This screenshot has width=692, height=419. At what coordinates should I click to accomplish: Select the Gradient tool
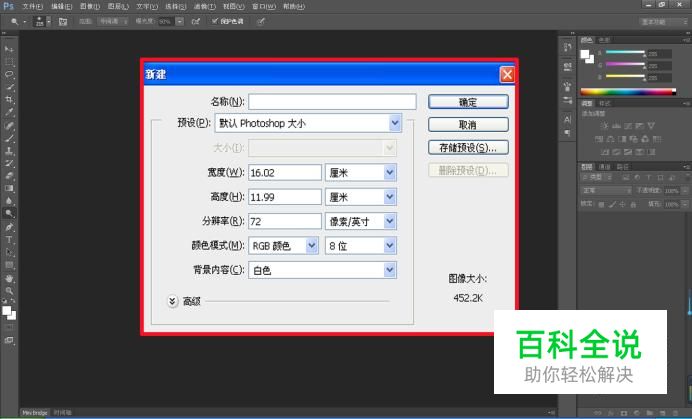[9, 189]
